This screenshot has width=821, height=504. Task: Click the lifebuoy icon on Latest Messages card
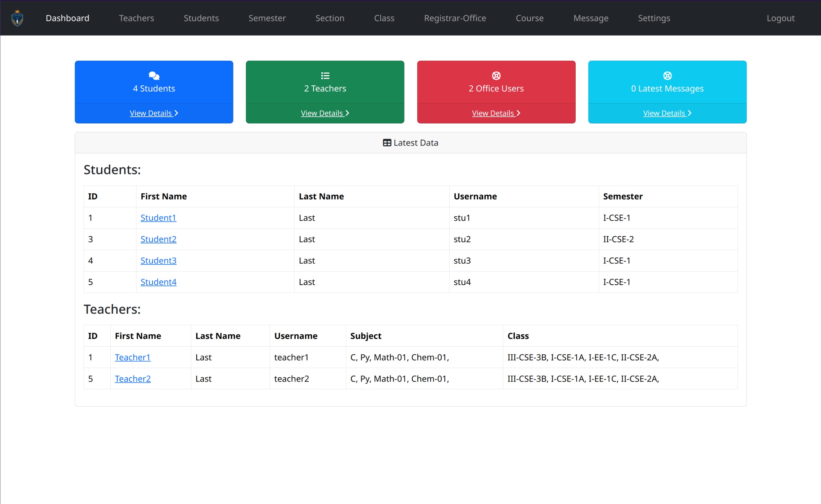(667, 76)
